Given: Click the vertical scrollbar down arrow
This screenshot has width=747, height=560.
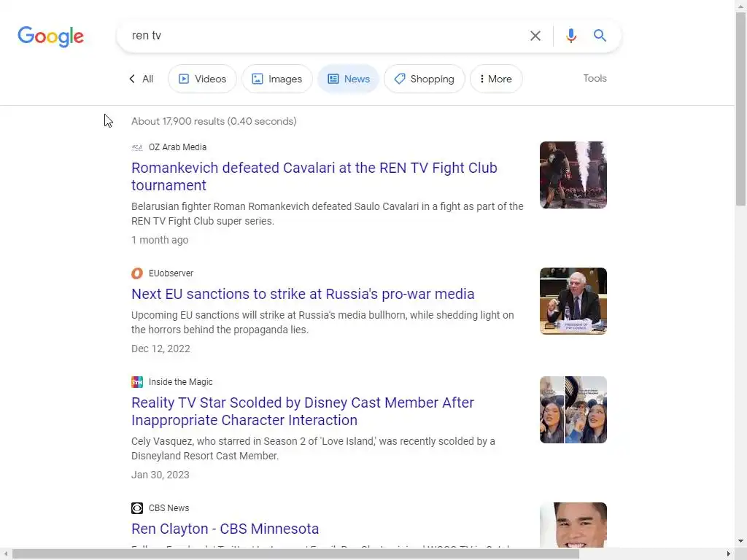Looking at the screenshot, I should click(x=740, y=541).
